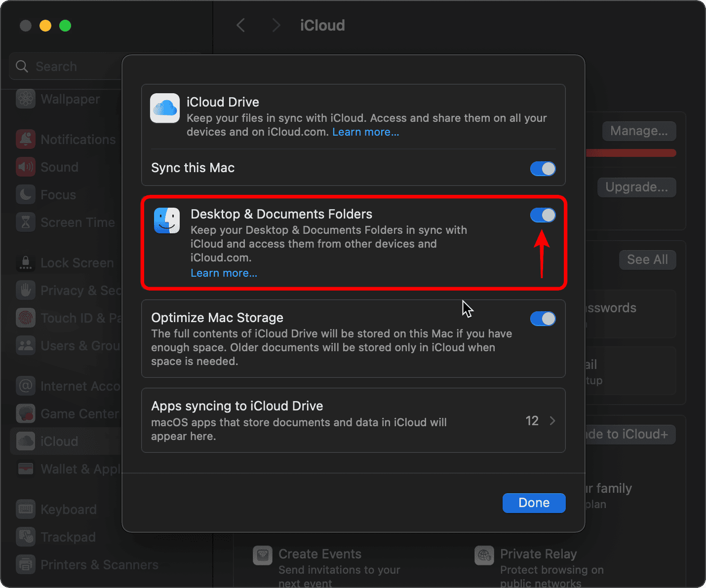706x588 pixels.
Task: Open Trackpad settings in sidebar
Action: pos(68,537)
